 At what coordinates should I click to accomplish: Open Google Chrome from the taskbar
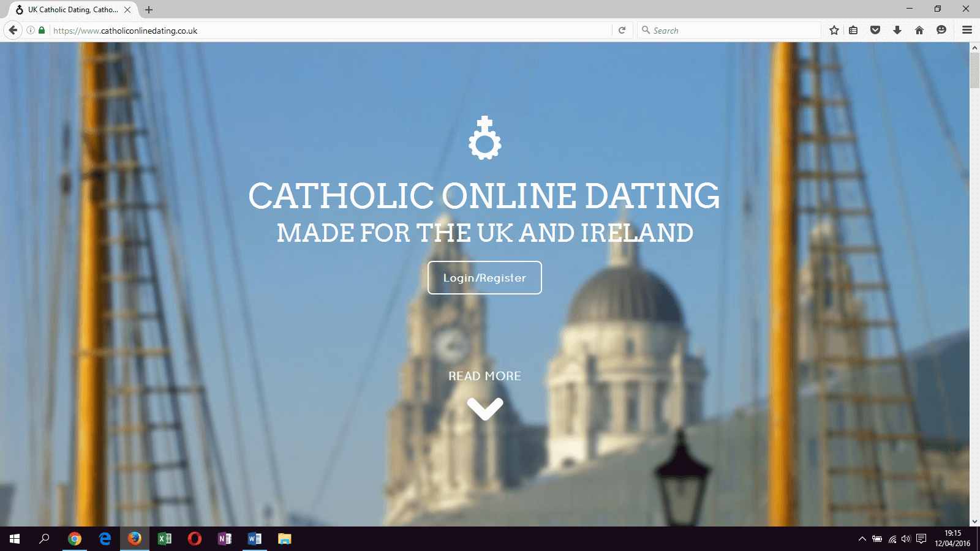click(x=75, y=539)
